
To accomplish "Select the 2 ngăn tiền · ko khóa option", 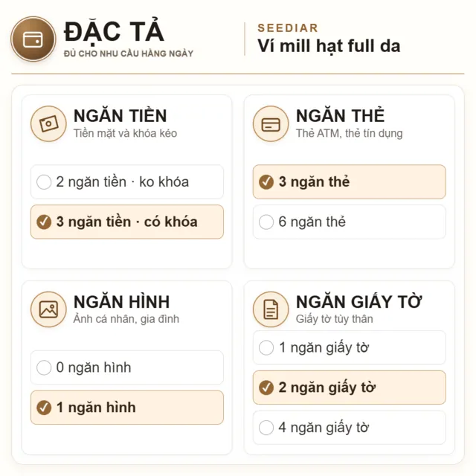I will coord(127,181).
